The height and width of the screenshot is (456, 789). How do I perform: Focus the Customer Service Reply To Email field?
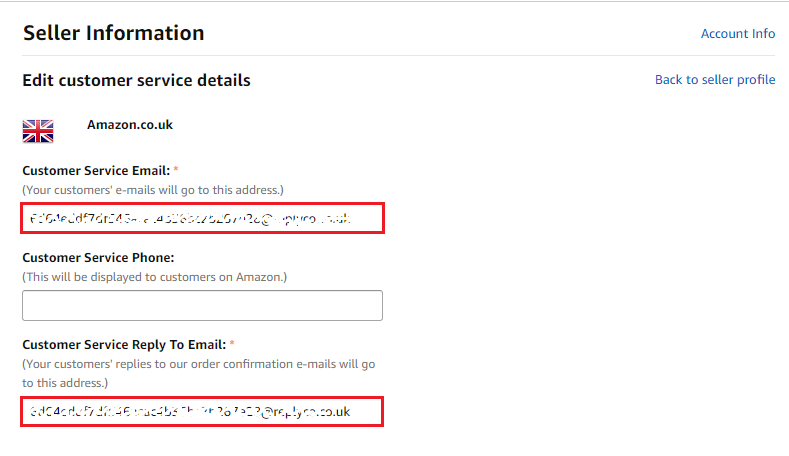[x=202, y=411]
